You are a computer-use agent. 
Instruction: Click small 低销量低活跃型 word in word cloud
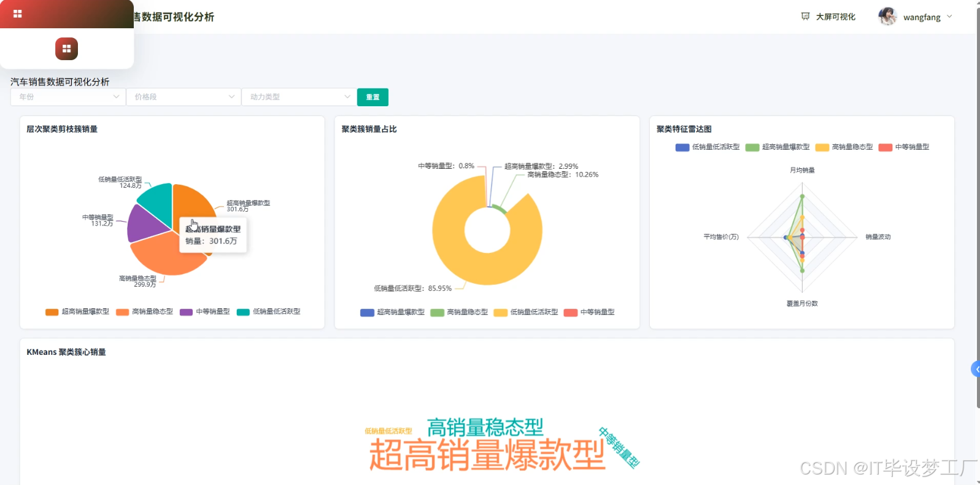coord(388,431)
